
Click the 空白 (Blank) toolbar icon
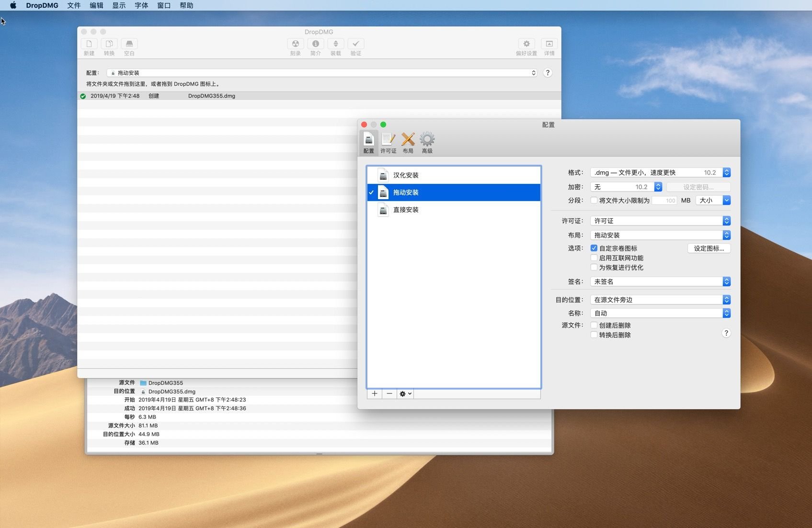(x=129, y=44)
